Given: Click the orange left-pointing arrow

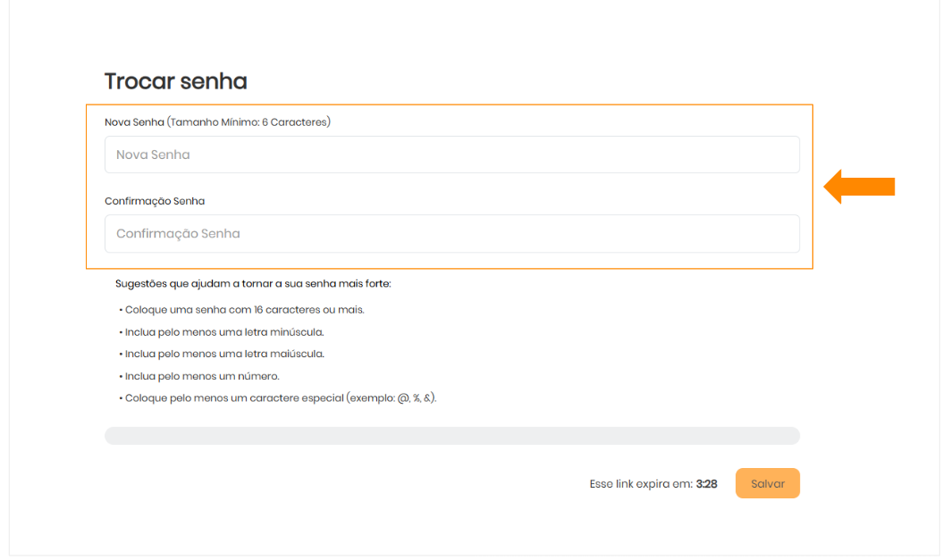Looking at the screenshot, I should [x=858, y=187].
